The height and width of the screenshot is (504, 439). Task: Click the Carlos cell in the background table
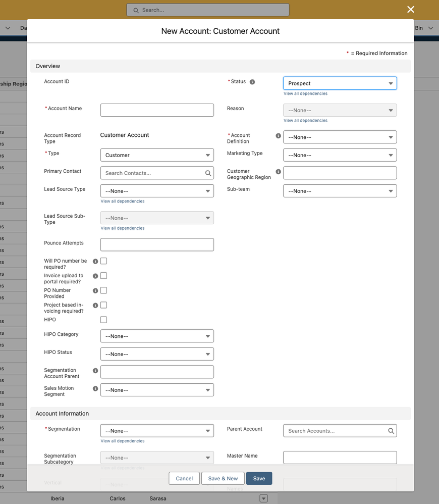click(x=118, y=498)
